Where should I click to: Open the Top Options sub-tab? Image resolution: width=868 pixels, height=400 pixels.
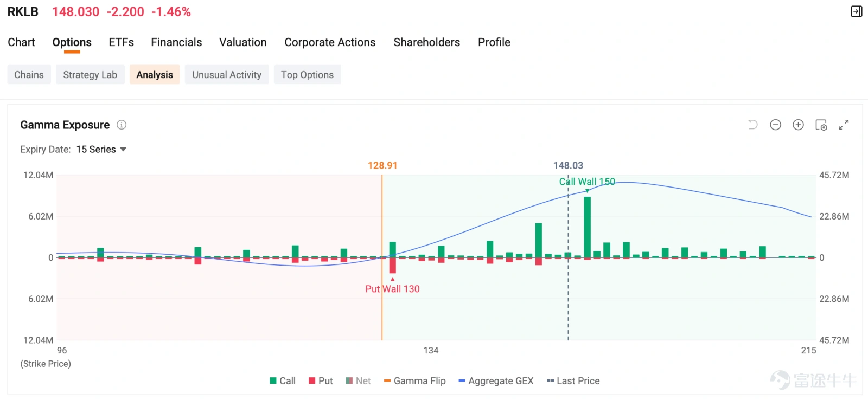(x=307, y=75)
